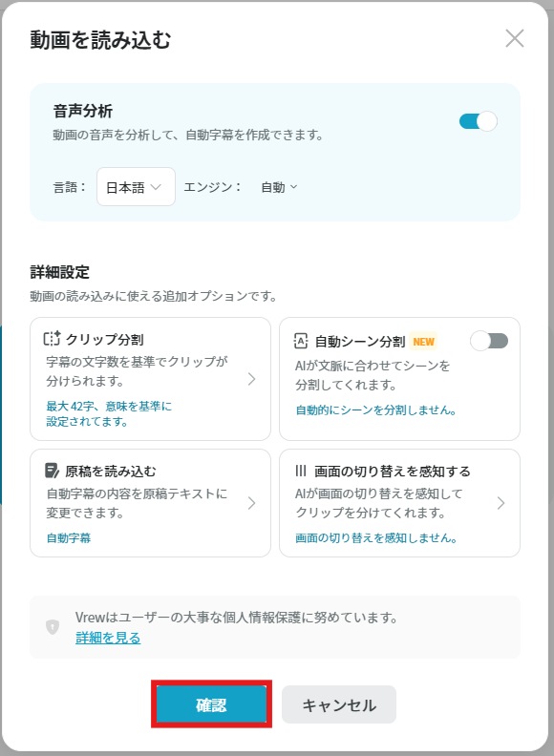Click the キャンセル button
This screenshot has width=554, height=756.
tap(339, 704)
